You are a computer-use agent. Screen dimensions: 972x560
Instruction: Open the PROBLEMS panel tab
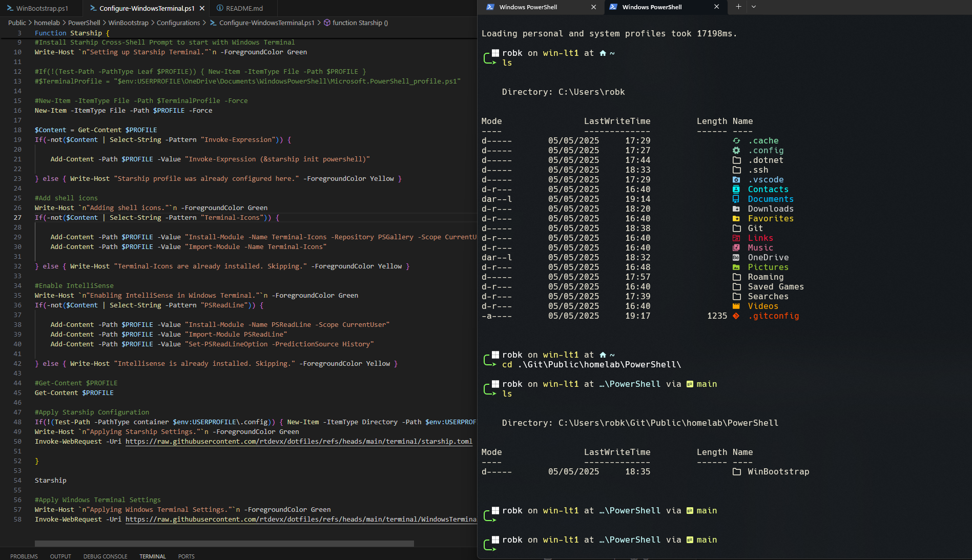[x=24, y=556]
